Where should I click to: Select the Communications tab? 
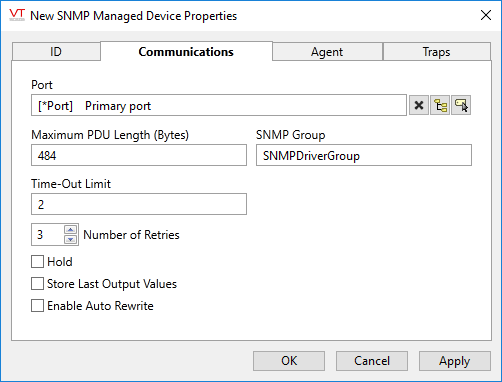click(x=186, y=51)
